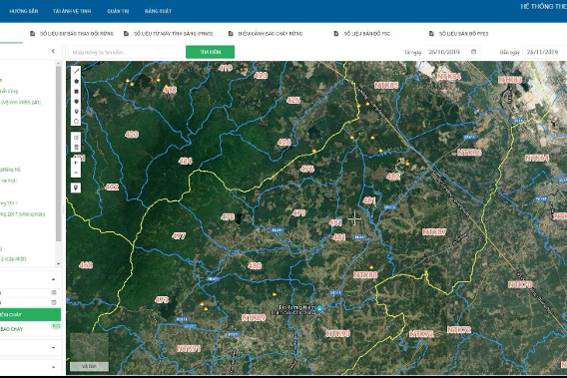Click the count badge beside Báo cháy

(x=56, y=326)
